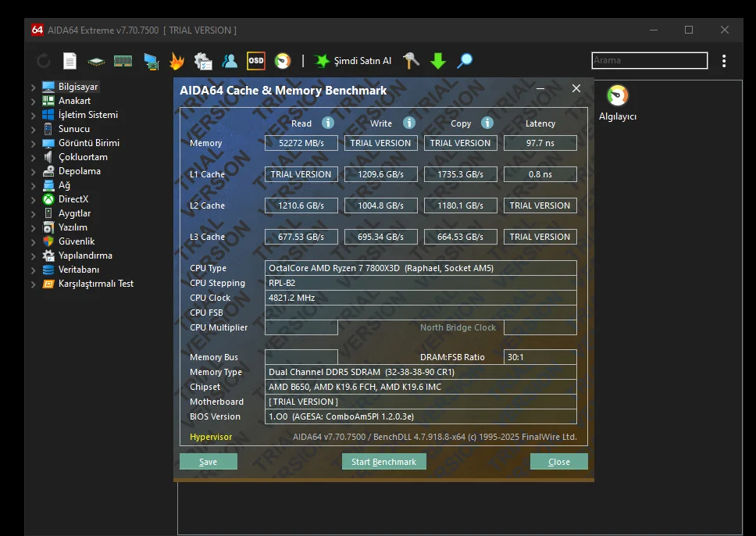Image resolution: width=756 pixels, height=536 pixels.
Task: Open the magnifying glass search icon
Action: (x=465, y=61)
